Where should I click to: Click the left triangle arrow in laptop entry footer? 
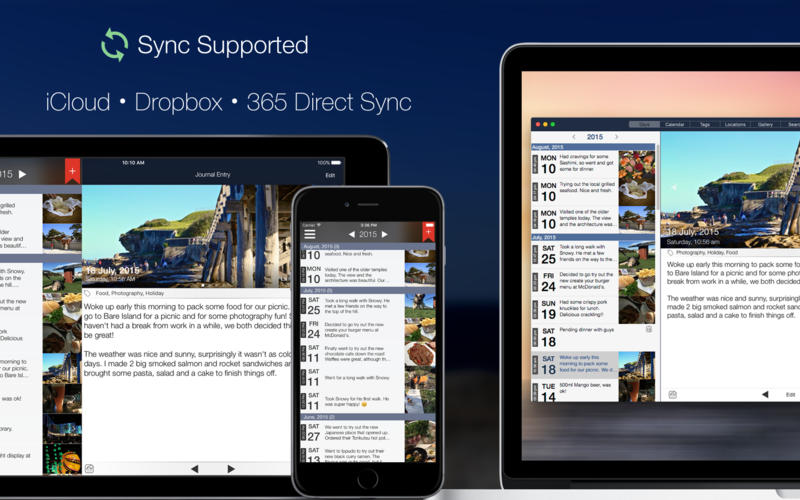coord(765,394)
